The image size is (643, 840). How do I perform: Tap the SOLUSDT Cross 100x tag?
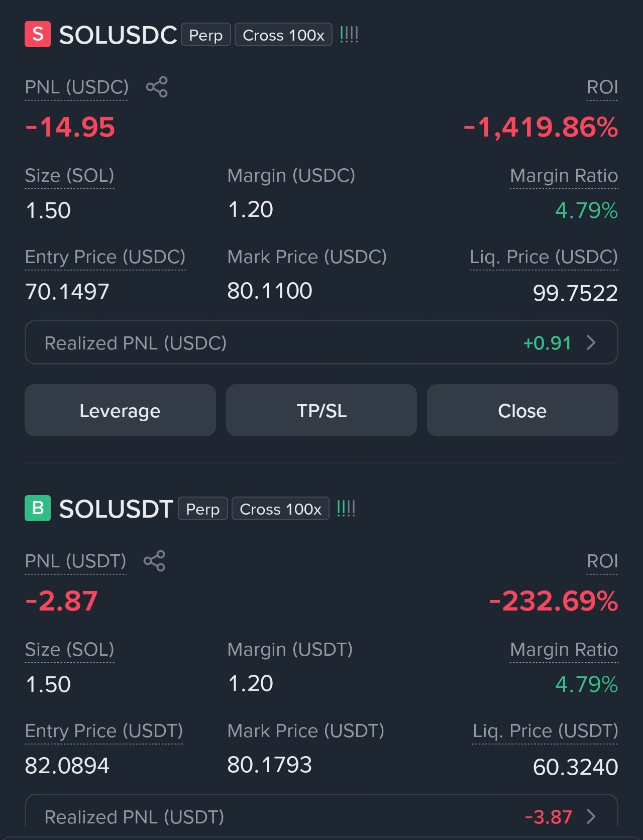pyautogui.click(x=280, y=509)
